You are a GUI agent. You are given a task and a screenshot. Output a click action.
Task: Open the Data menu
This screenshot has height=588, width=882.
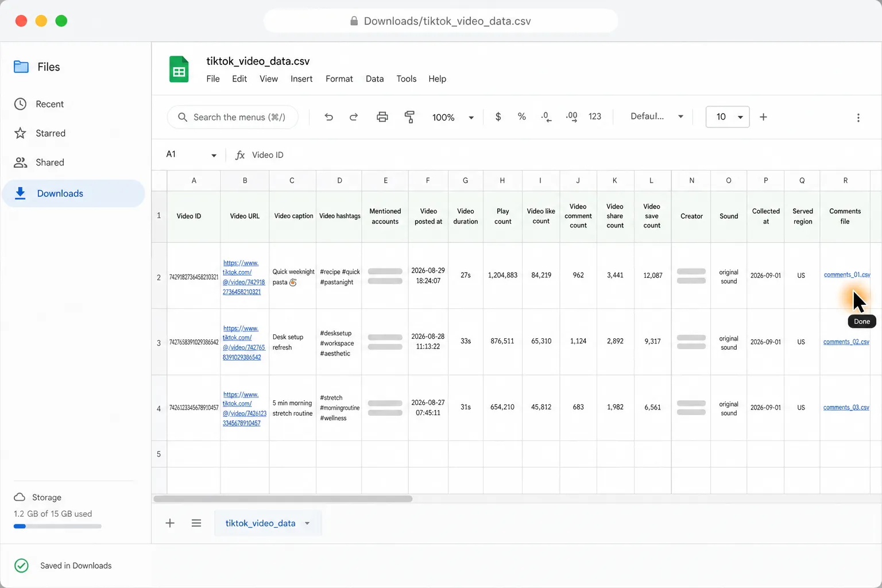(374, 79)
